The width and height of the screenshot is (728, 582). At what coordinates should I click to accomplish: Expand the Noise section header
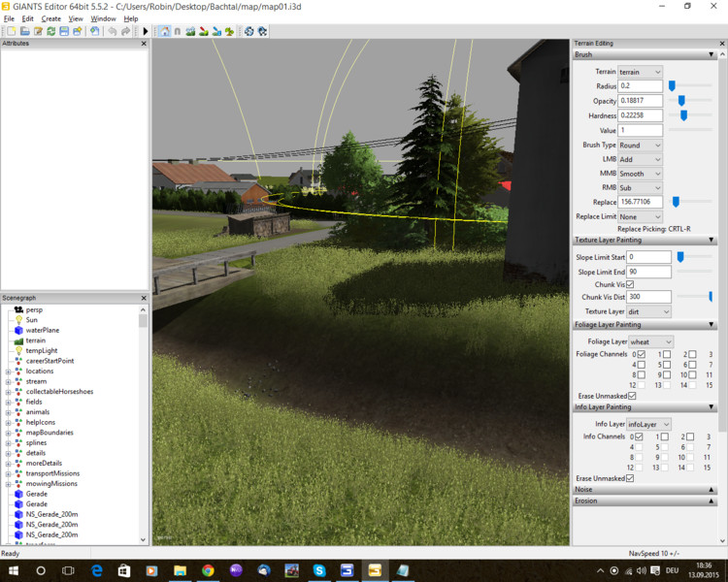[x=645, y=490]
